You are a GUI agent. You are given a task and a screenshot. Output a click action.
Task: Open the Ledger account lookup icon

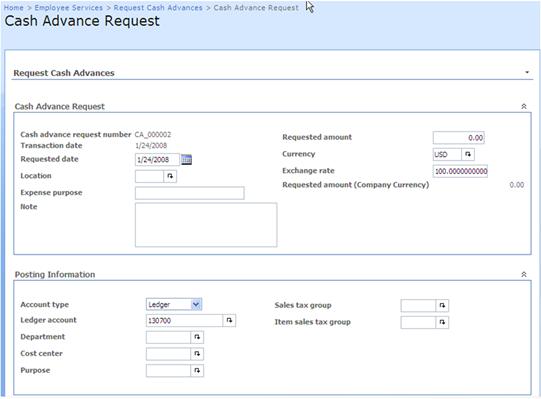pos(229,320)
